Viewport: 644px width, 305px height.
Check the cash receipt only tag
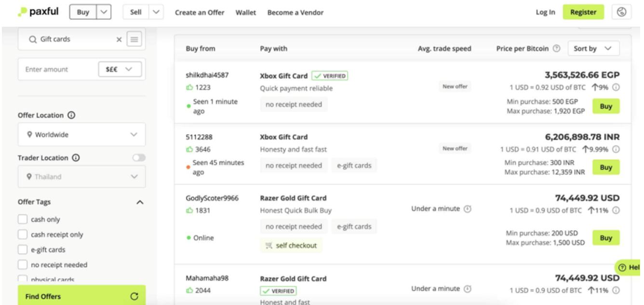(22, 235)
